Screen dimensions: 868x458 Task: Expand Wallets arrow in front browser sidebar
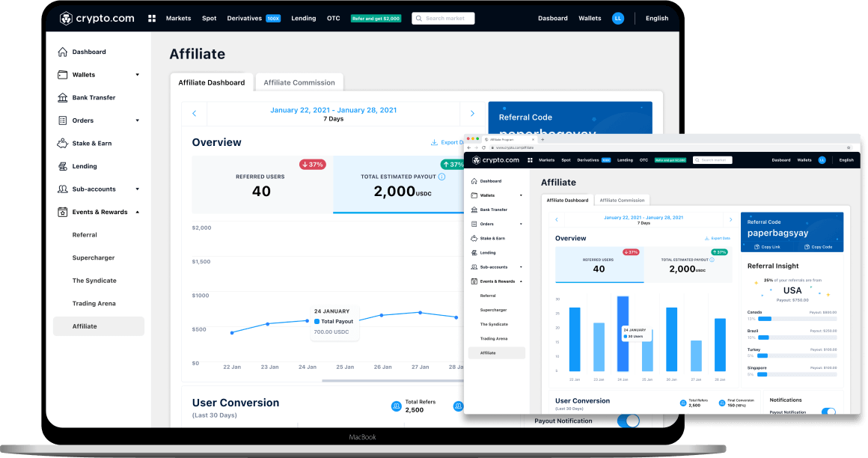(x=521, y=195)
